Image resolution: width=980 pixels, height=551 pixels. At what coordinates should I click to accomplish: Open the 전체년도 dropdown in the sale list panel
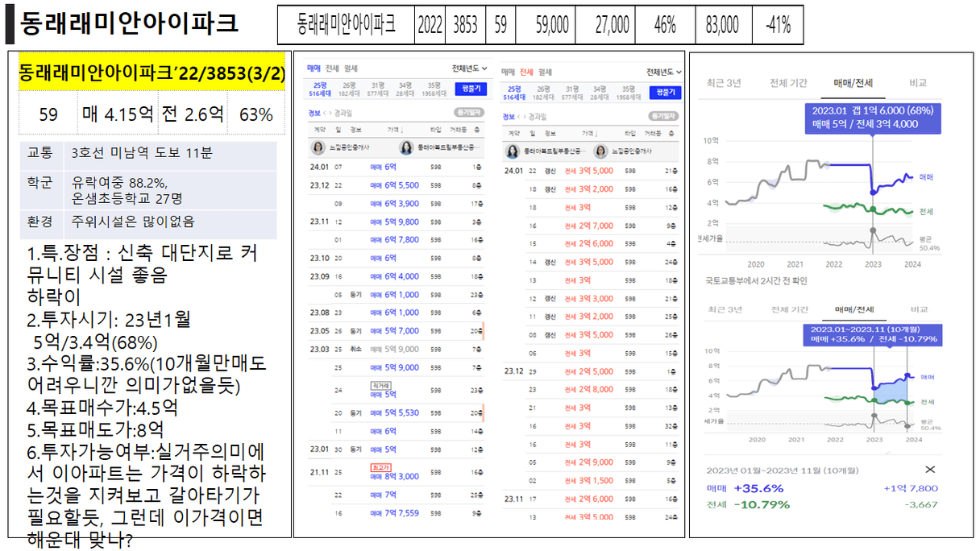pos(470,68)
